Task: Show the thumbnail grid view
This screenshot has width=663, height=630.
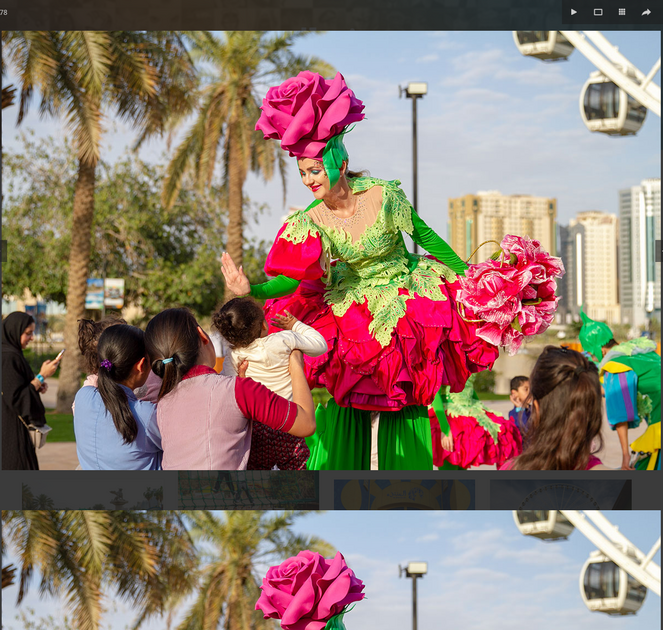Action: (622, 12)
